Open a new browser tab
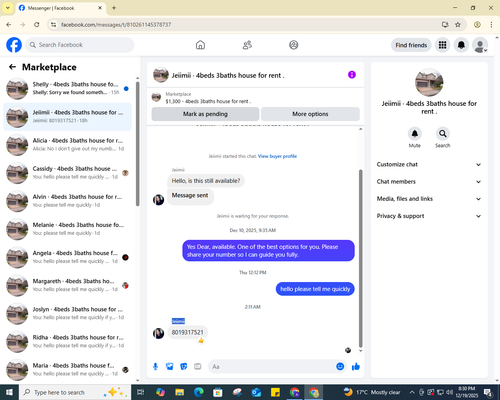This screenshot has width=500, height=400. coord(114,8)
